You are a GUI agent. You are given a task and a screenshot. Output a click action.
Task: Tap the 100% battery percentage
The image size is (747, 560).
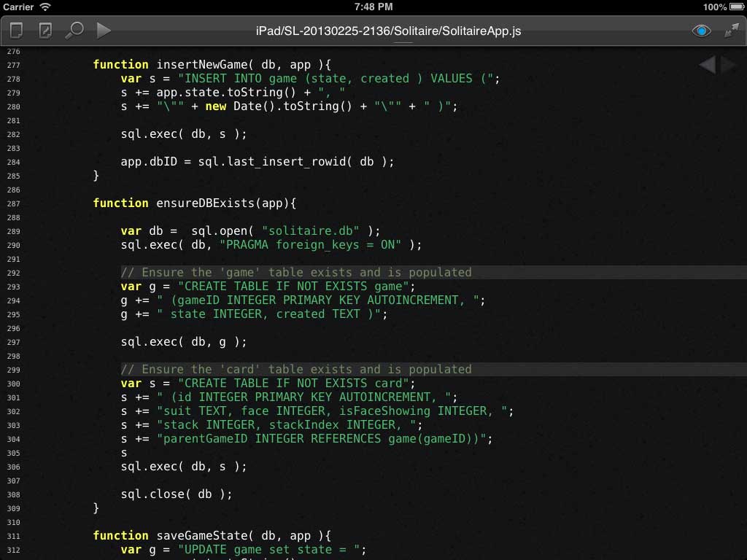[x=715, y=7]
